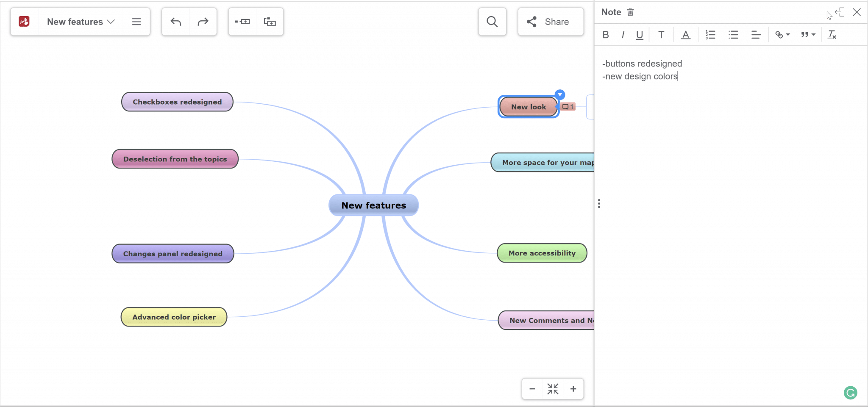Open the comment on the New look topic

coord(568,107)
